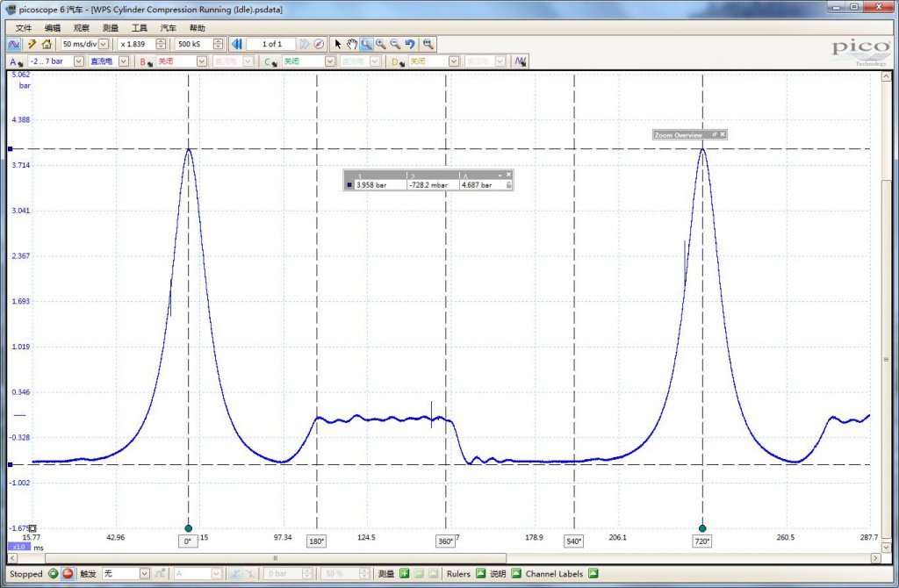The image size is (899, 588).
Task: Open the 文件 (File) menu
Action: (x=24, y=28)
